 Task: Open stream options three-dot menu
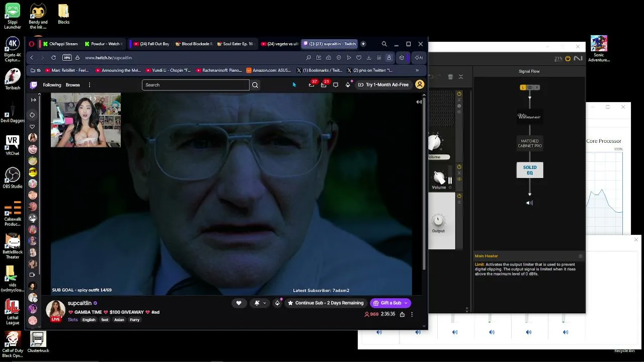pyautogui.click(x=412, y=314)
